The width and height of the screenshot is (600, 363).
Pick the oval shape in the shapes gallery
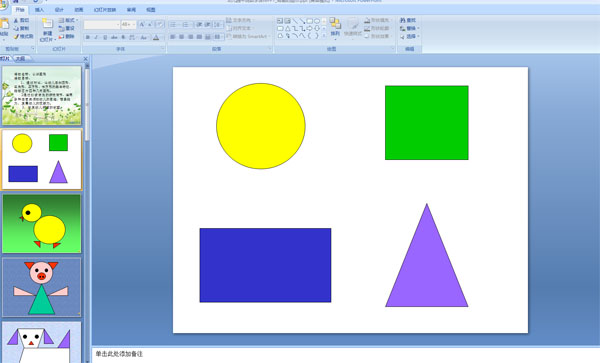[x=317, y=21]
